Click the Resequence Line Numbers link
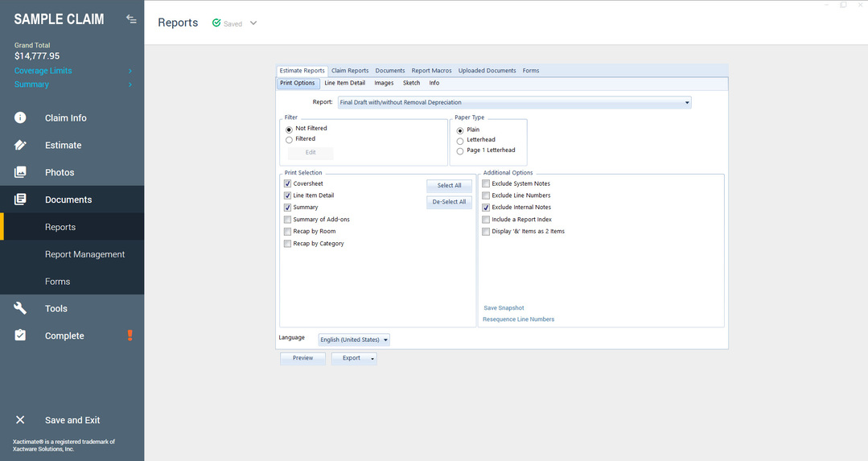 pyautogui.click(x=518, y=319)
